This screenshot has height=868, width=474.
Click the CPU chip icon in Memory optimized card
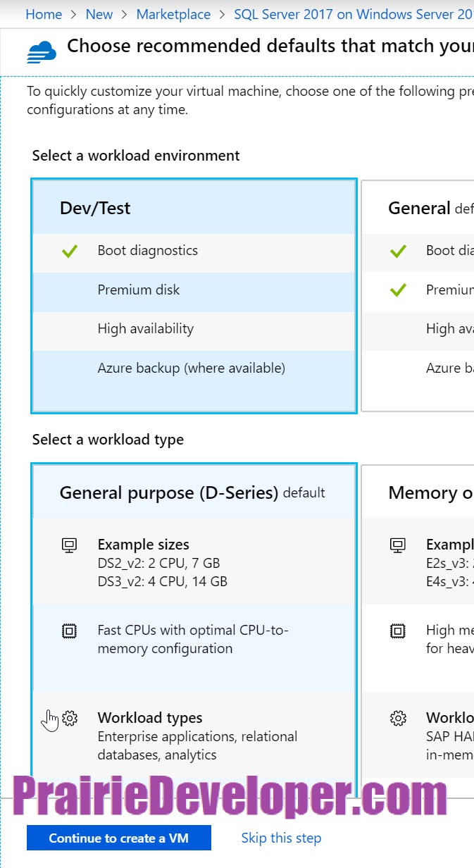coord(398,631)
